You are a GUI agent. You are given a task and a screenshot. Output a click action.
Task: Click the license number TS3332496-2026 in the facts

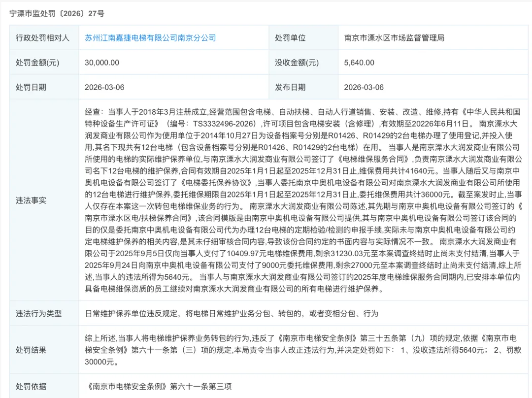coord(224,124)
